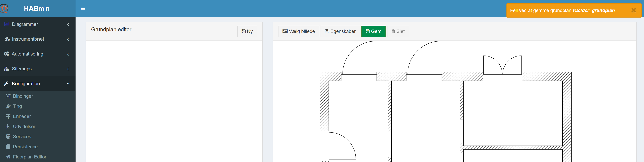Image resolution: width=644 pixels, height=162 pixels.
Task: Expand the Instrumentbræt section arrow
Action: click(68, 39)
